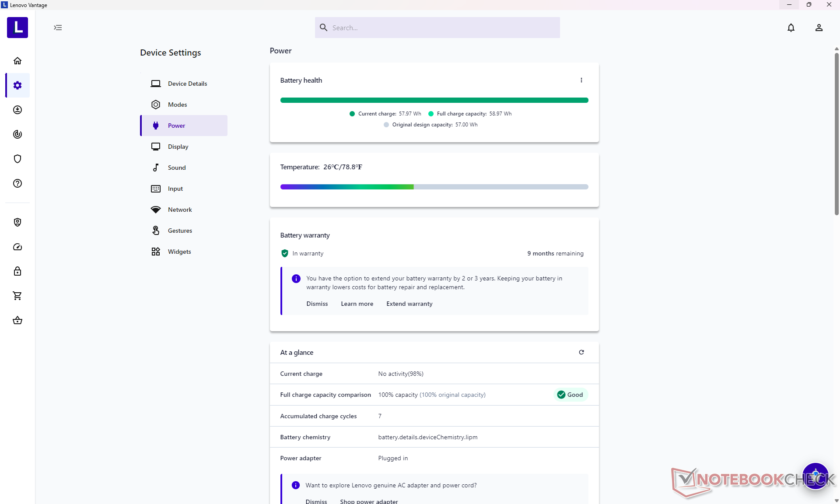This screenshot has height=504, width=840.
Task: Collapse the navigation menu with the toggle icon
Action: 58,28
